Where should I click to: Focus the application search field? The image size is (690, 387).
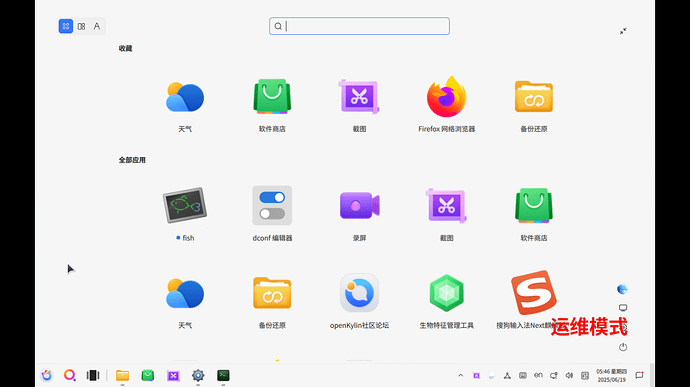coord(359,26)
